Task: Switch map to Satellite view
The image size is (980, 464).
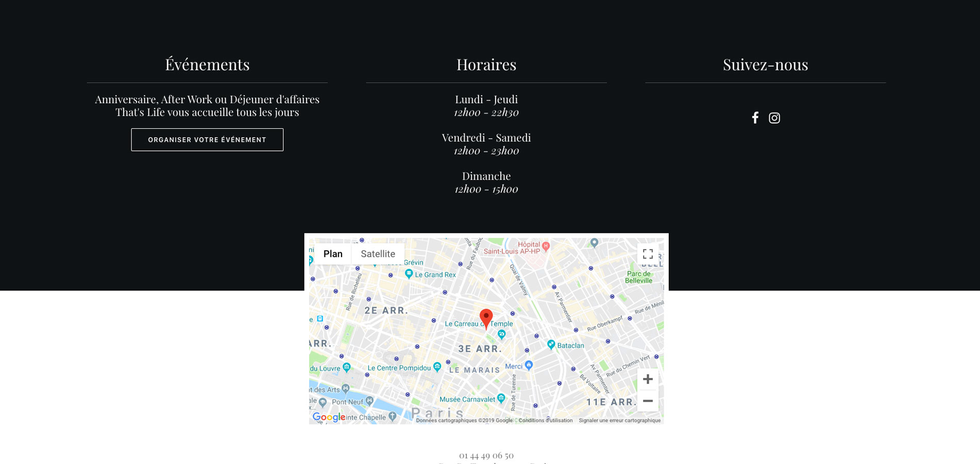Action: click(378, 254)
